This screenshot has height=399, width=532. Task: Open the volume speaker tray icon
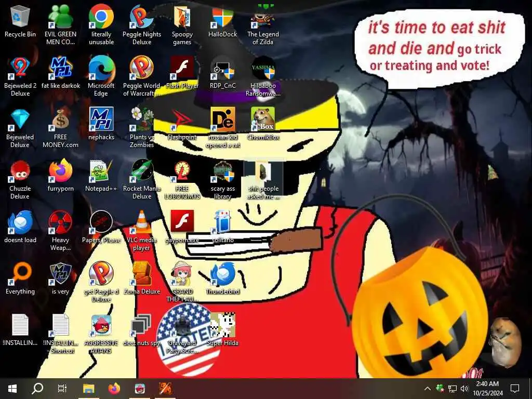(x=464, y=389)
